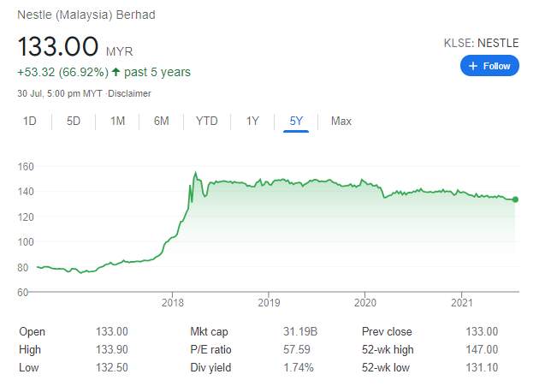Click the price peak on the 2018 chart line
This screenshot has height=392, width=557.
(195, 173)
